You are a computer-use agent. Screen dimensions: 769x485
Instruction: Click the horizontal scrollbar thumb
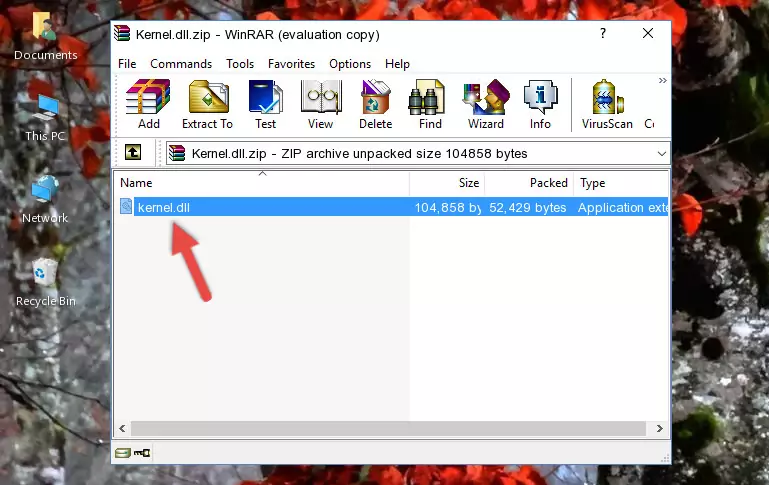pos(388,429)
